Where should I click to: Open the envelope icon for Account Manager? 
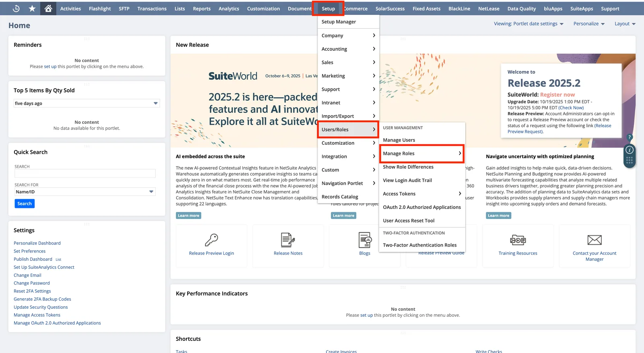tap(594, 240)
